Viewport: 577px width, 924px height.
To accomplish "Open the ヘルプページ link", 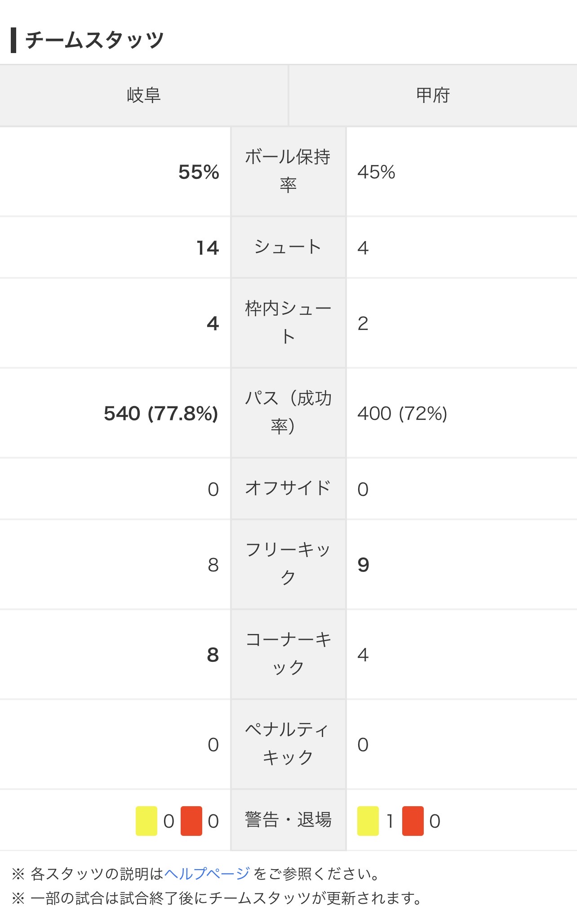I will (207, 874).
